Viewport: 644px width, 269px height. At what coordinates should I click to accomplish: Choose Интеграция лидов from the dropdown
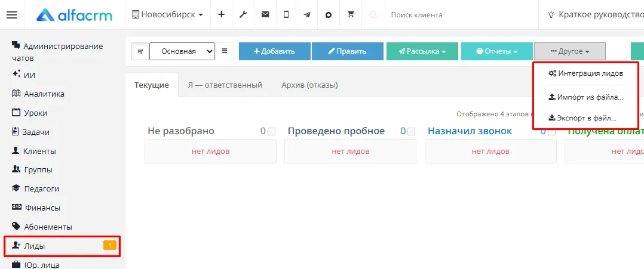(x=586, y=73)
